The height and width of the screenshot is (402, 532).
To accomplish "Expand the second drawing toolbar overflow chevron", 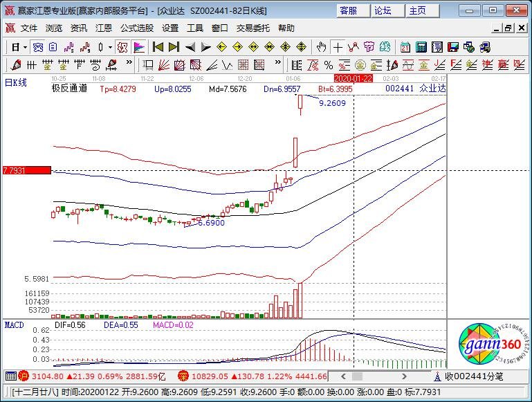I will tap(278, 62).
